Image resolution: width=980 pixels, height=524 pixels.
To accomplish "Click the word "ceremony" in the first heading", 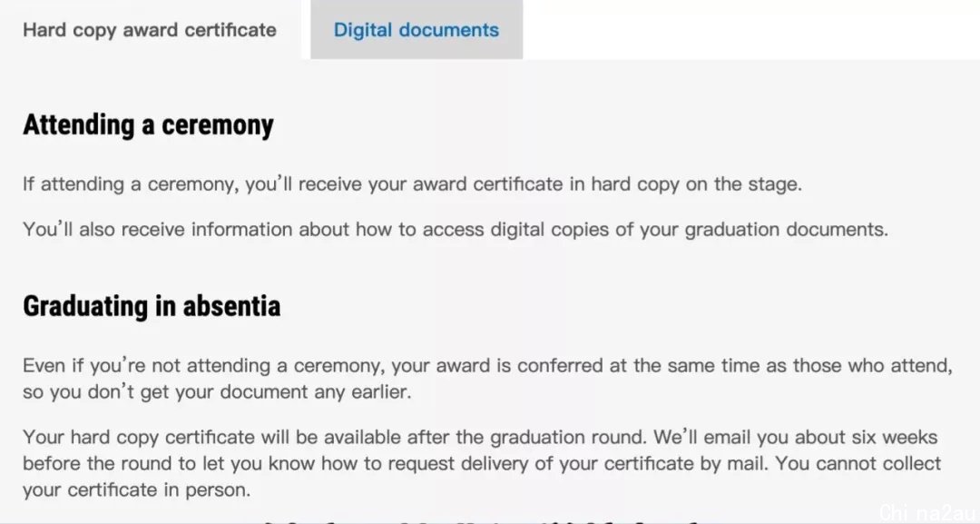I will click(218, 126).
